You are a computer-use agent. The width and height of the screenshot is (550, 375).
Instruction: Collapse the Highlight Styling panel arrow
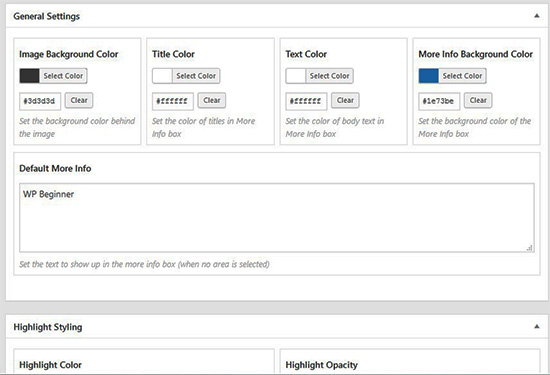coord(536,327)
